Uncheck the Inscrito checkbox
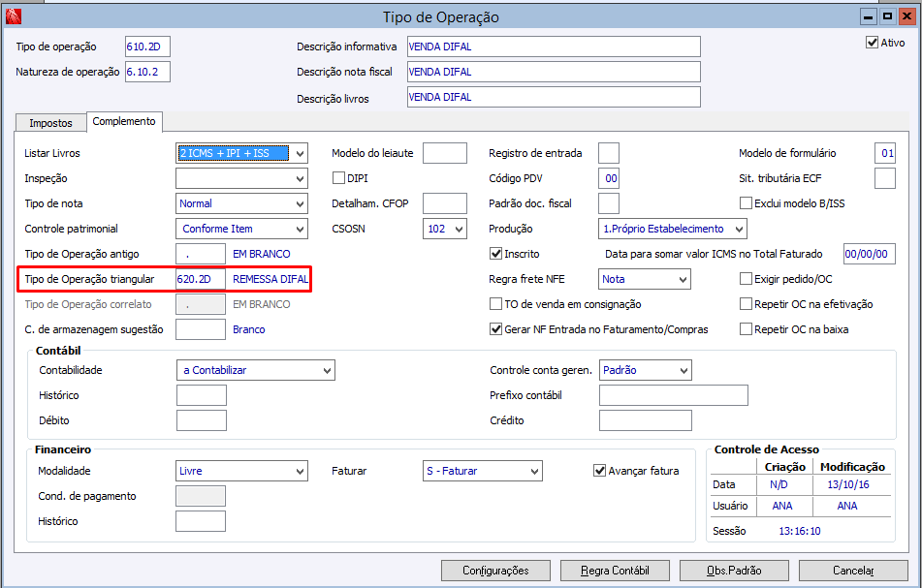 coord(496,254)
